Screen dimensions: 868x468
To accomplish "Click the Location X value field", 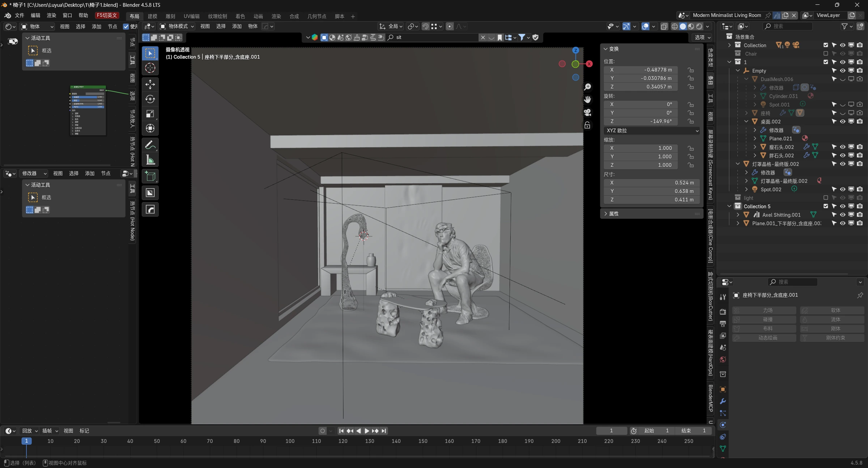I will 641,70.
